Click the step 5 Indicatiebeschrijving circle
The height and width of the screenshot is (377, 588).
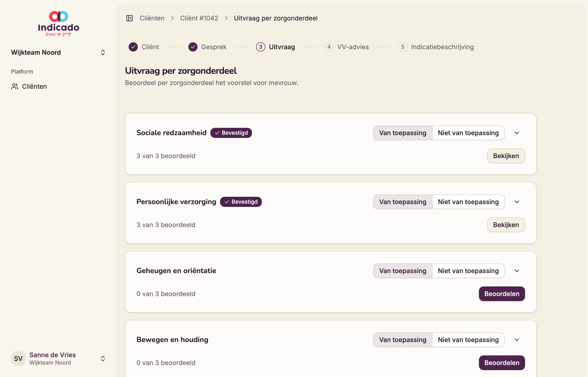coord(403,47)
